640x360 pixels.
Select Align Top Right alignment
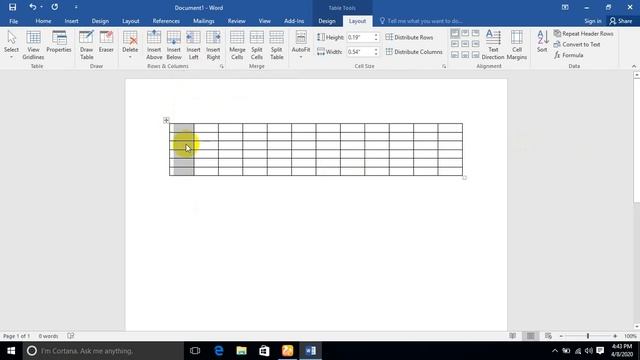(x=476, y=33)
